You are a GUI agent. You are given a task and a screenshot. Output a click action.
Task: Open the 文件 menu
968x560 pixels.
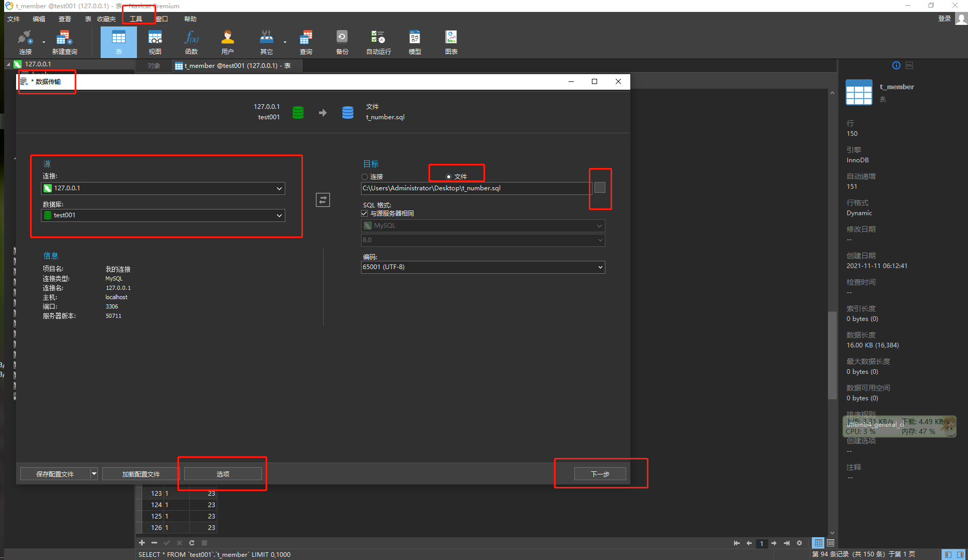(x=13, y=19)
